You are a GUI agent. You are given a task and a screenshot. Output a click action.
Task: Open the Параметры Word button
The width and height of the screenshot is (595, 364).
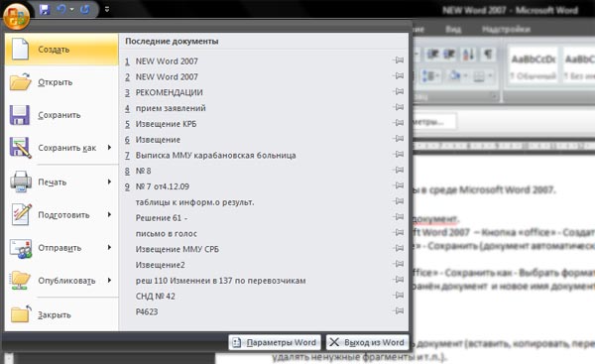point(275,342)
